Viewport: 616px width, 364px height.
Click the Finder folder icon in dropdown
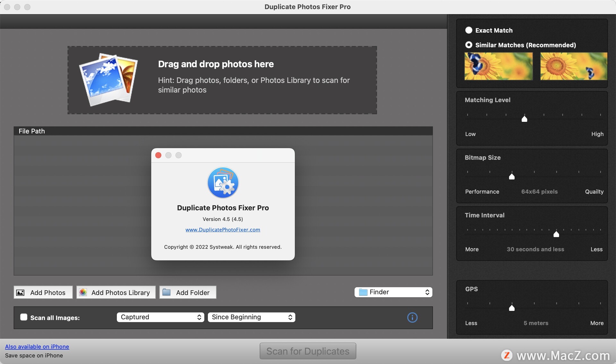(x=363, y=292)
